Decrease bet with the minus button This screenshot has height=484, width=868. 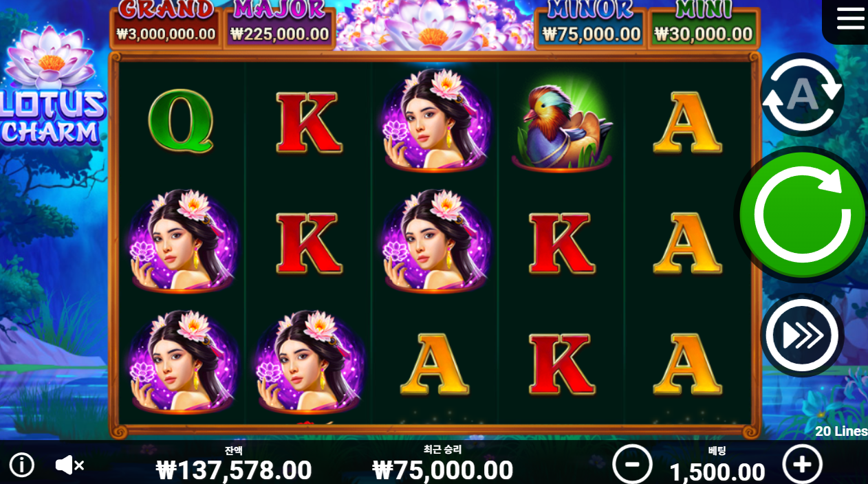click(x=633, y=464)
